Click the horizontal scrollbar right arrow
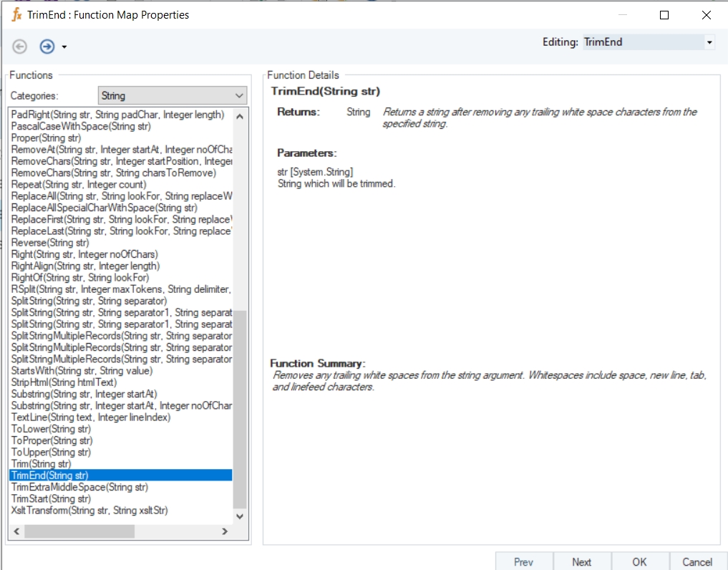The width and height of the screenshot is (728, 570). pos(225,531)
